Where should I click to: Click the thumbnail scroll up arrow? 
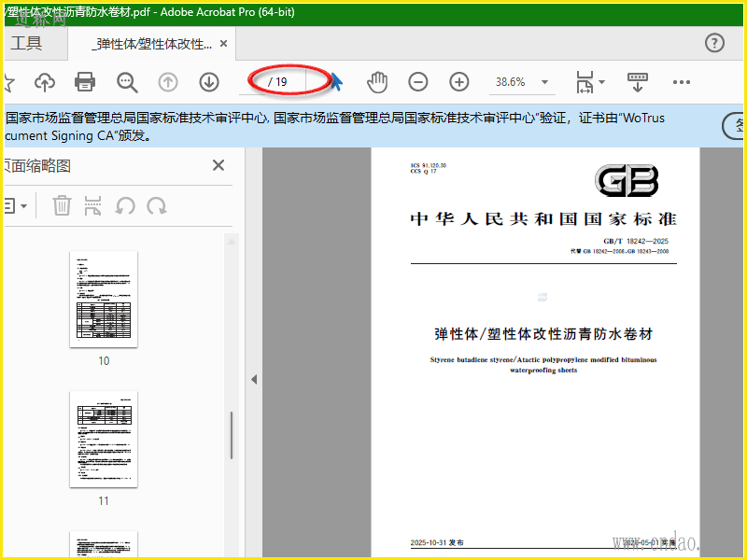coord(232,242)
